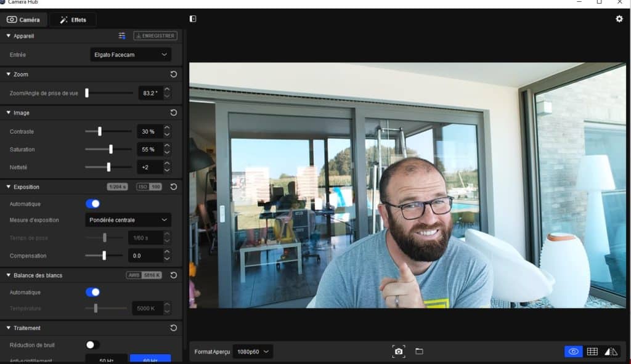
Task: Click the Enregistrer button
Action: [x=155, y=36]
